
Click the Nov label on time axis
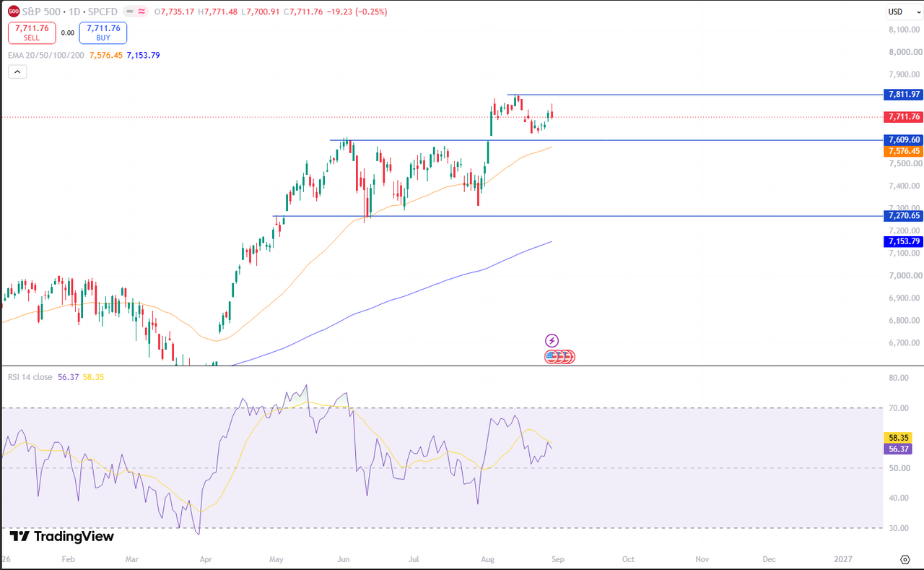point(702,559)
